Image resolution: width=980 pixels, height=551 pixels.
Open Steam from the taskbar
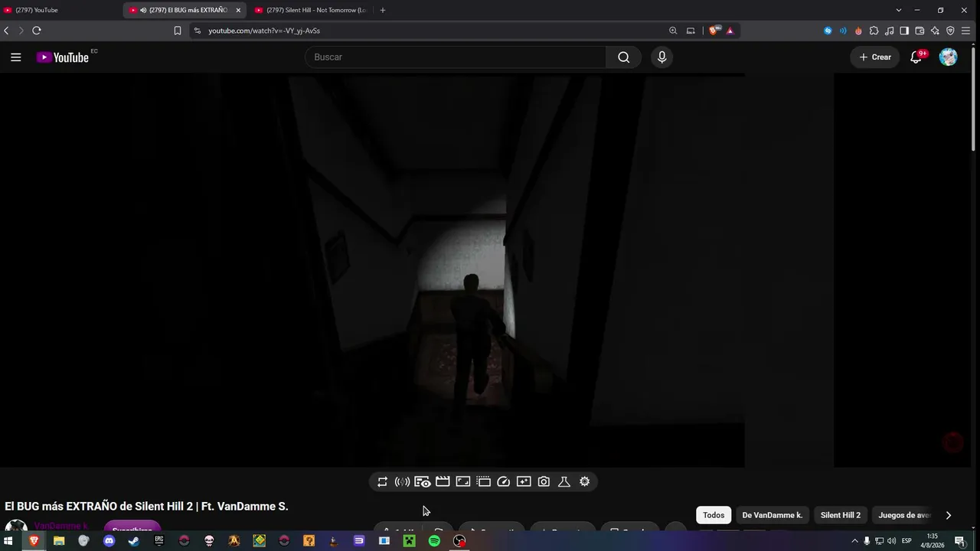pyautogui.click(x=134, y=541)
